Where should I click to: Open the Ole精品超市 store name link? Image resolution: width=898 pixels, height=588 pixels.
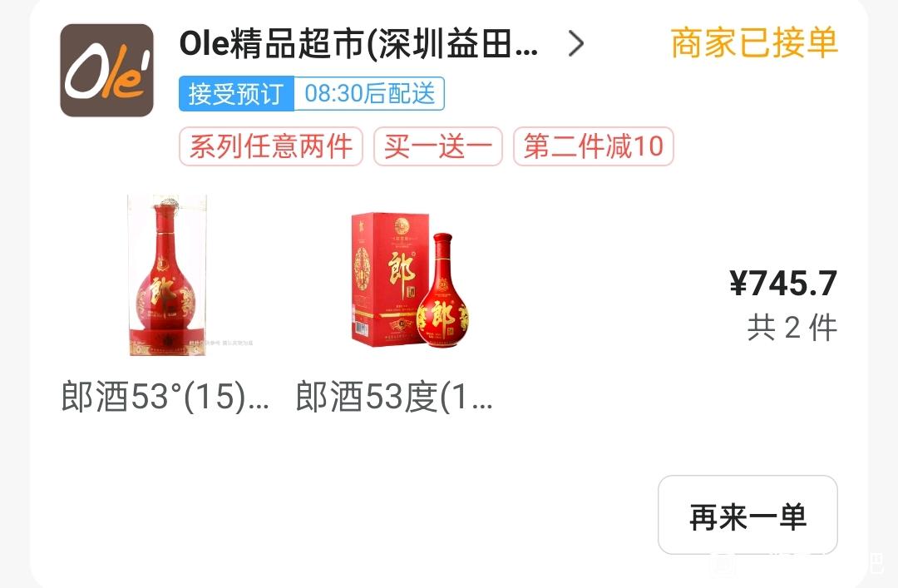(358, 43)
